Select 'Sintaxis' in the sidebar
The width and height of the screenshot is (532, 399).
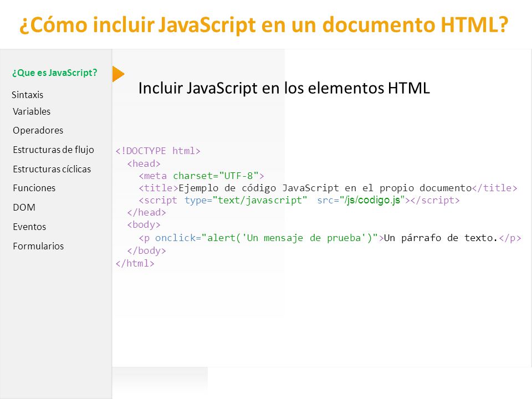tap(28, 95)
